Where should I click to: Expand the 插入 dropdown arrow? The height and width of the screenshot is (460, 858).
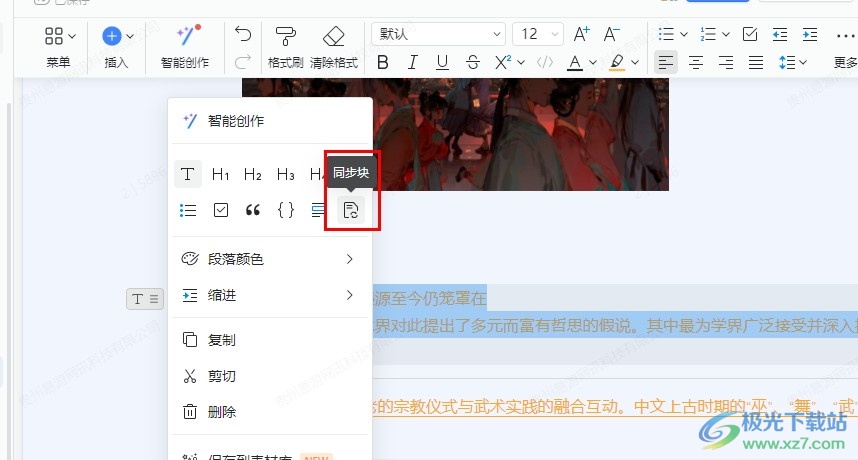point(130,36)
